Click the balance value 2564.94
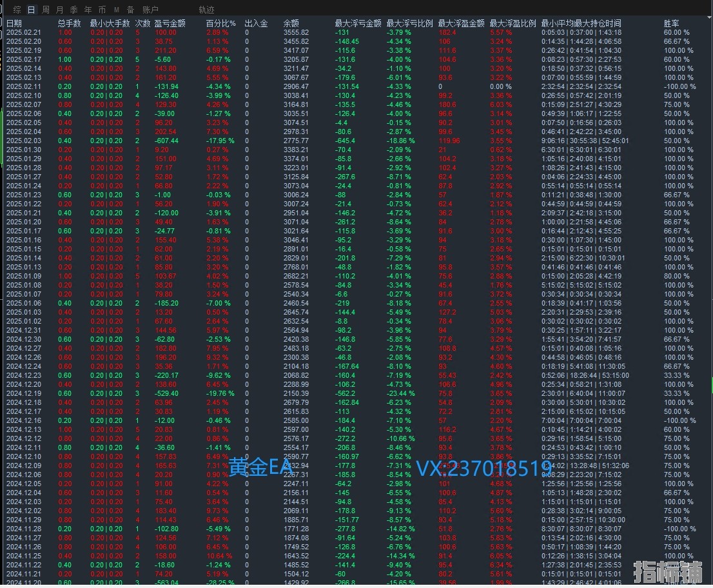The width and height of the screenshot is (713, 588). 296,330
